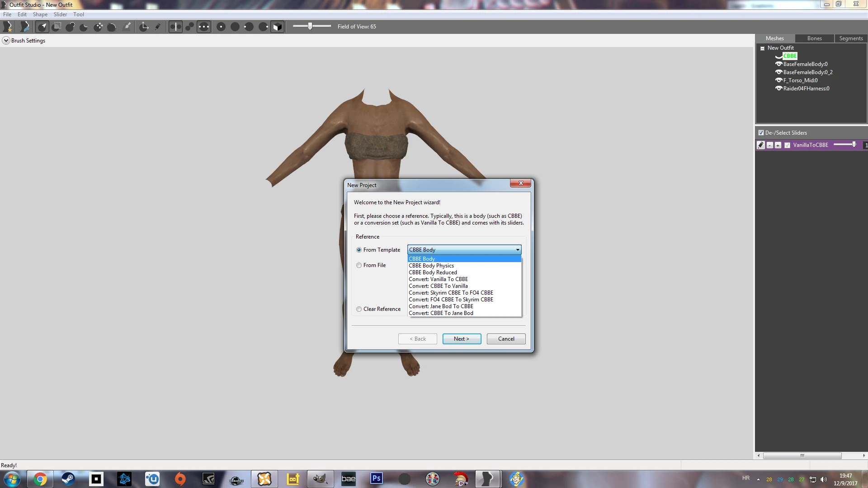This screenshot has height=488, width=868.
Task: Click RaiderO4FHarness0 in mesh list
Action: pyautogui.click(x=806, y=88)
